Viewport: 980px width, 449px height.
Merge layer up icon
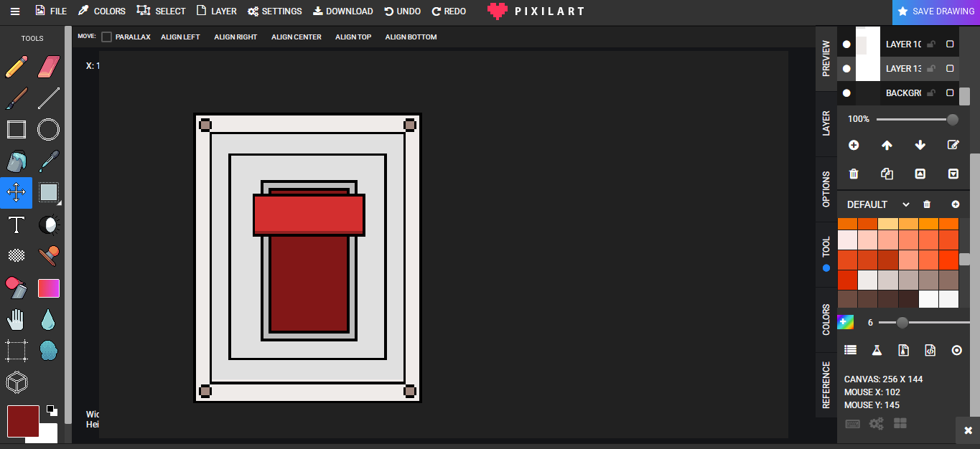click(x=920, y=174)
